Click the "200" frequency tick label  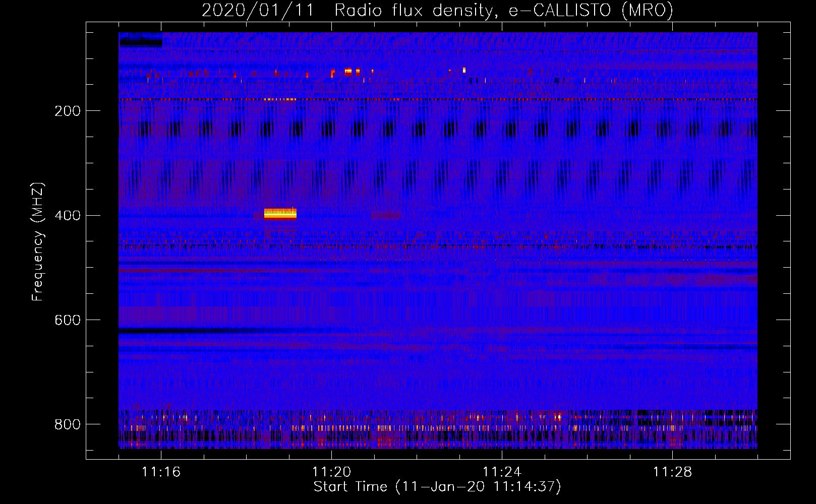point(68,111)
